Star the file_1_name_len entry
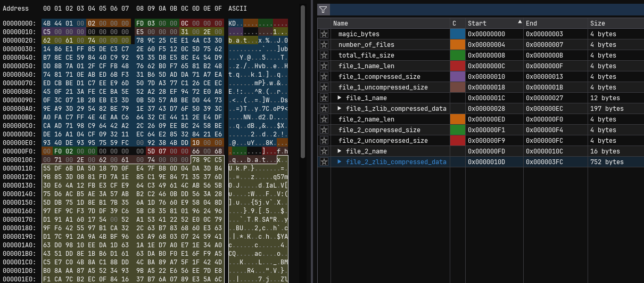Viewport: 644px width, 283px height. [x=324, y=66]
